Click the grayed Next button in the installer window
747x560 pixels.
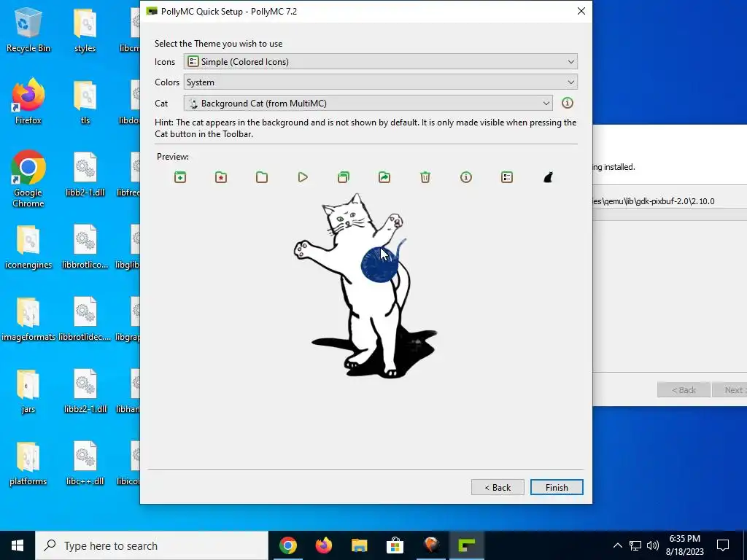(731, 390)
